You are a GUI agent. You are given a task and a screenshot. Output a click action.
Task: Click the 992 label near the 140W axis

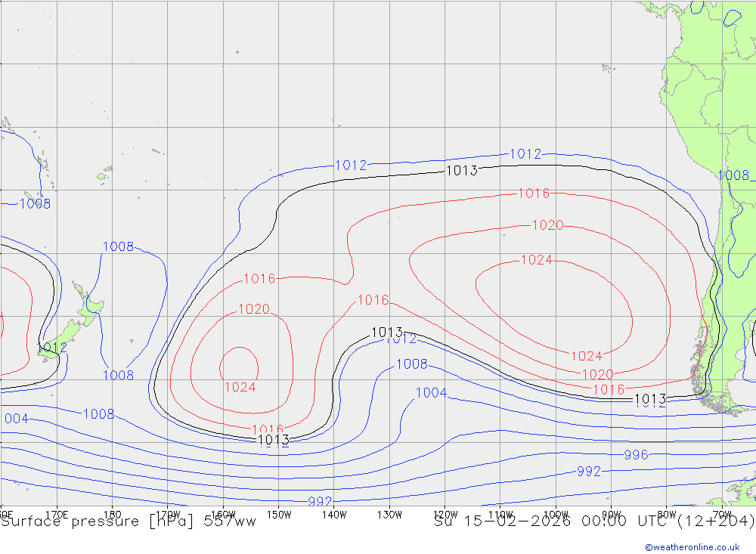pyautogui.click(x=320, y=502)
